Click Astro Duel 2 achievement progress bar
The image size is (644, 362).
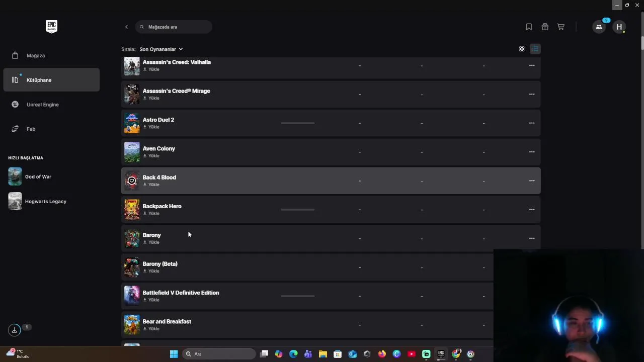298,123
